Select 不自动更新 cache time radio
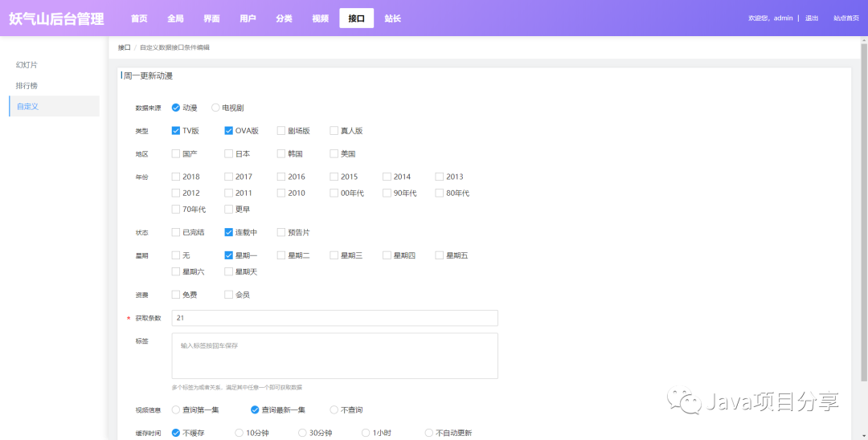The width and height of the screenshot is (868, 440). (429, 433)
